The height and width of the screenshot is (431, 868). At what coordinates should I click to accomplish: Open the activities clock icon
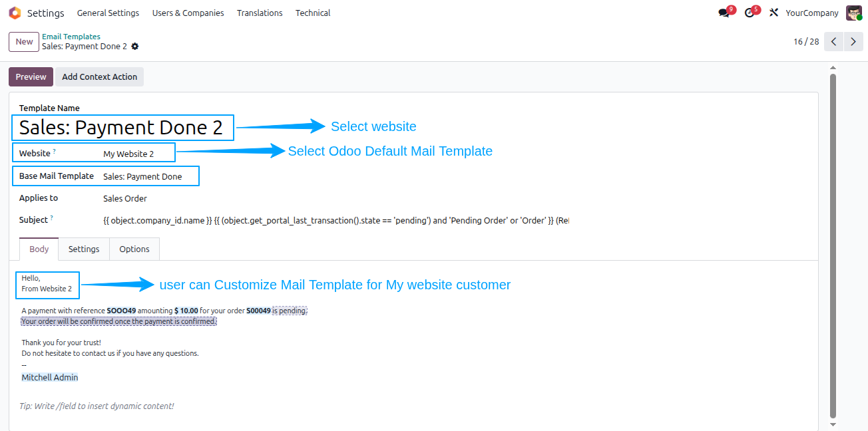[x=750, y=13]
